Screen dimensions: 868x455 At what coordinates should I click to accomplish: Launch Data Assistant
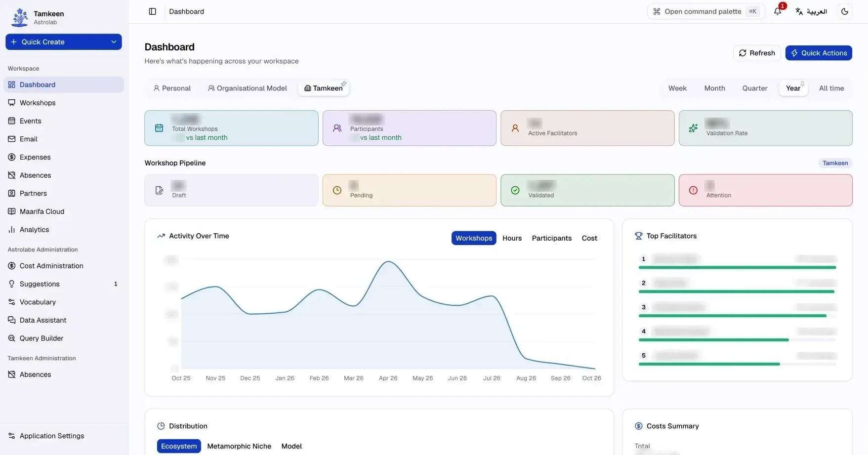click(64, 320)
